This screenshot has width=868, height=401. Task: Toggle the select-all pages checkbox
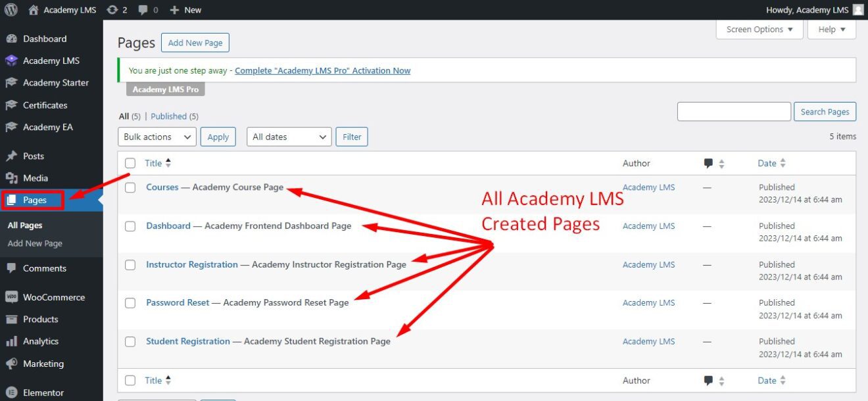click(130, 162)
